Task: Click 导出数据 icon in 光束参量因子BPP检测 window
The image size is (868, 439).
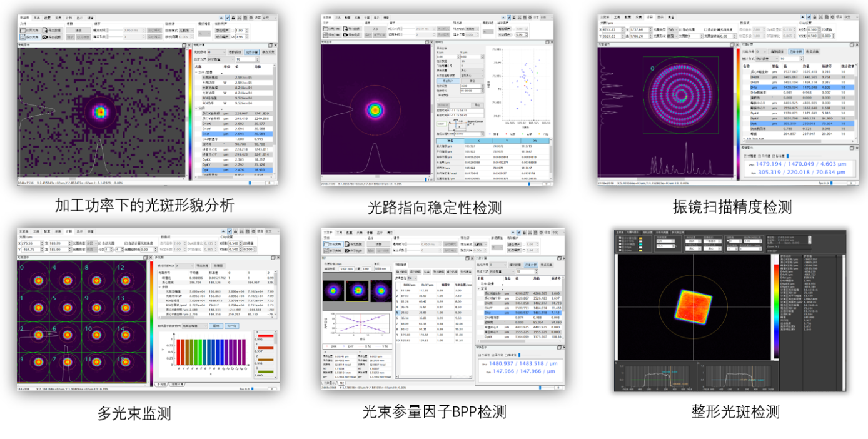Action: [347, 244]
